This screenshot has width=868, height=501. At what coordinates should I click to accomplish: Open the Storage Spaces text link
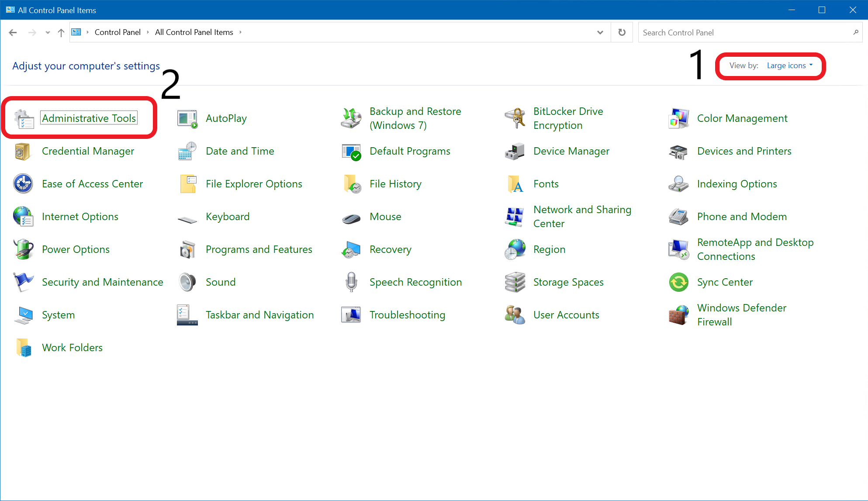(x=568, y=283)
